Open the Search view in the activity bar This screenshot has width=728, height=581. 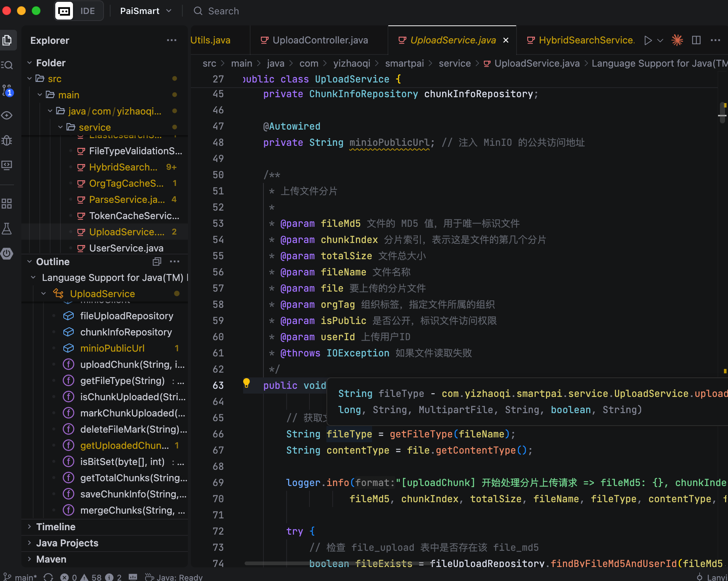[7, 65]
